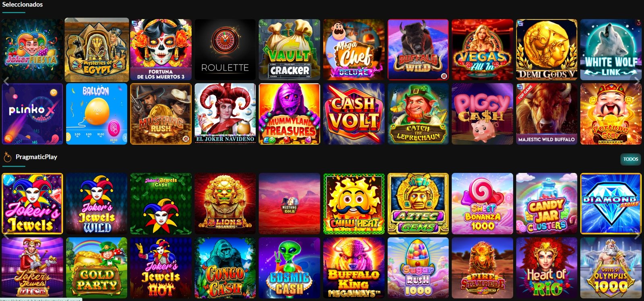Click the TODOS button for PragmaticPlay

click(631, 159)
